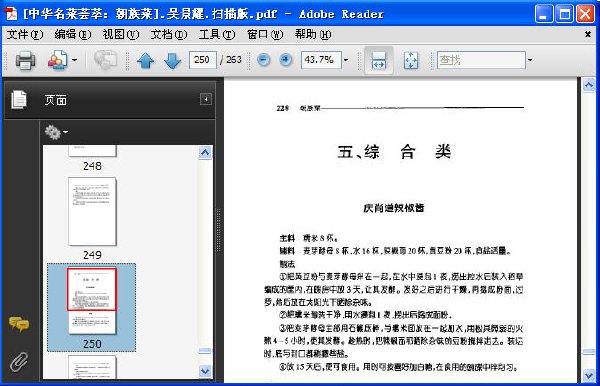The height and width of the screenshot is (386, 600).
Task: Click the heading 五、综合类 in the page
Action: click(394, 152)
